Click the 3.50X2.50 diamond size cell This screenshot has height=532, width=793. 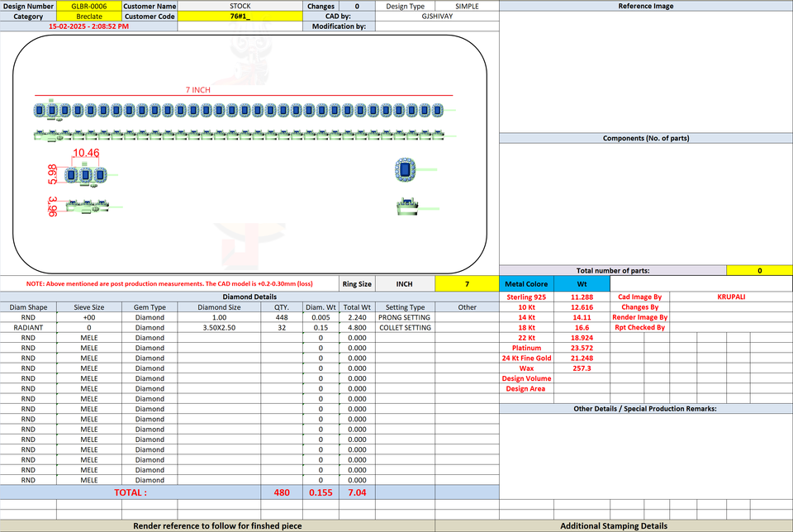(x=219, y=328)
